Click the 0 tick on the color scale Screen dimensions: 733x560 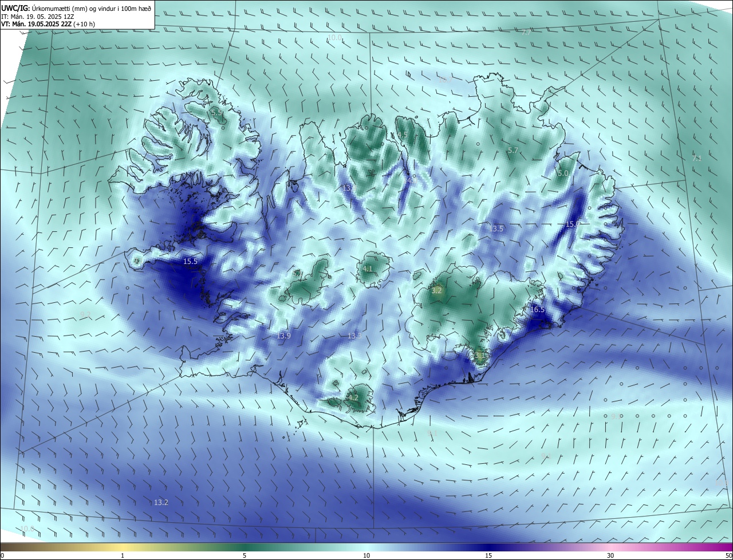click(2, 555)
